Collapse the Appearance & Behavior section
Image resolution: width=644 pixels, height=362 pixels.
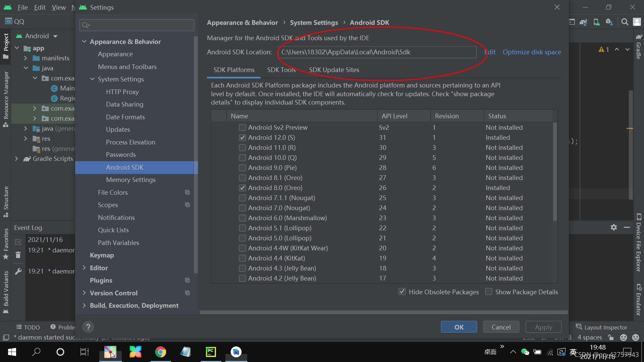[84, 41]
